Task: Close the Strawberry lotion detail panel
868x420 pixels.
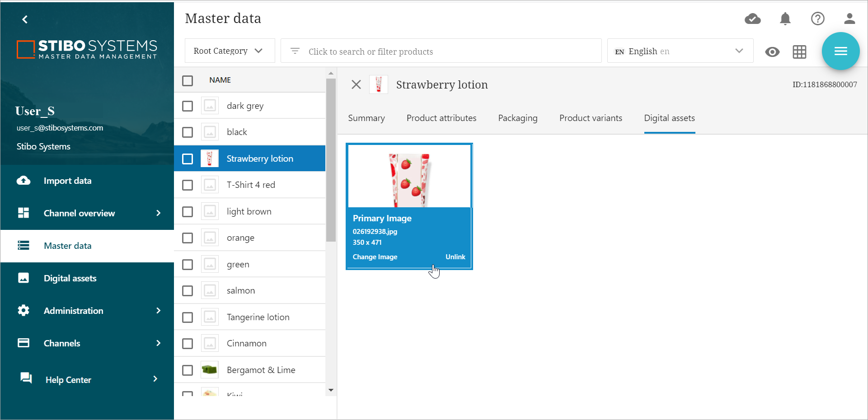Action: [356, 84]
